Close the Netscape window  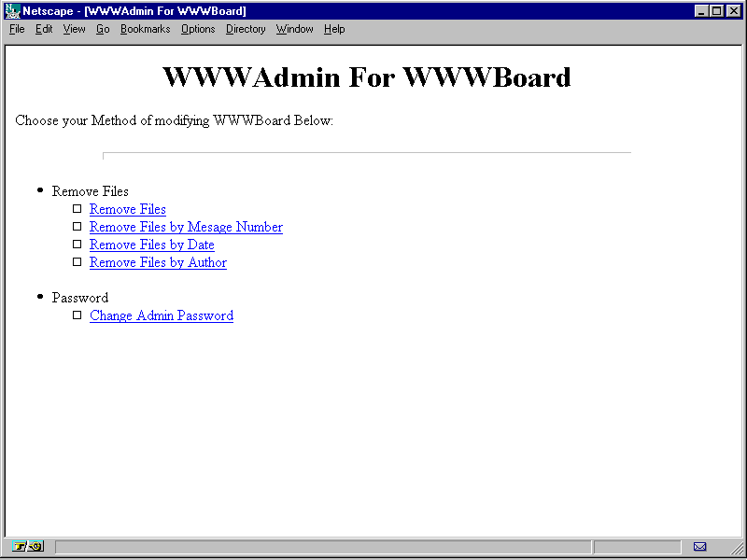(733, 11)
